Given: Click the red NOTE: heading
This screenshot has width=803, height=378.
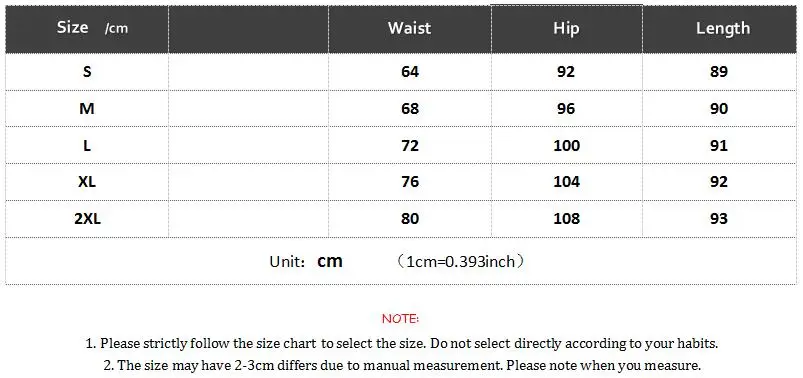Looking at the screenshot, I should (400, 319).
